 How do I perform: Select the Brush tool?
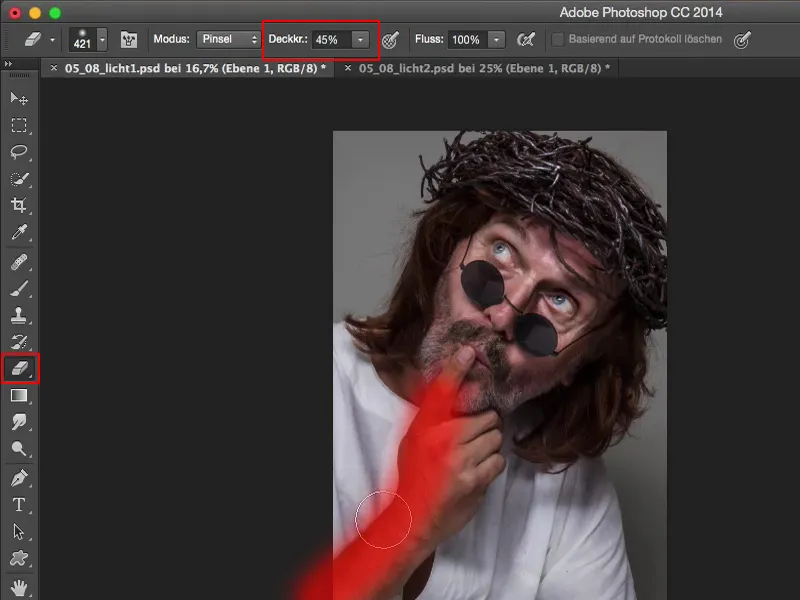19,289
